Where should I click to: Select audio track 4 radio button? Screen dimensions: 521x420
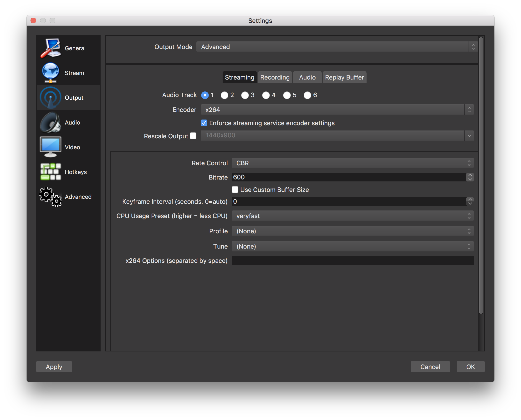266,95
